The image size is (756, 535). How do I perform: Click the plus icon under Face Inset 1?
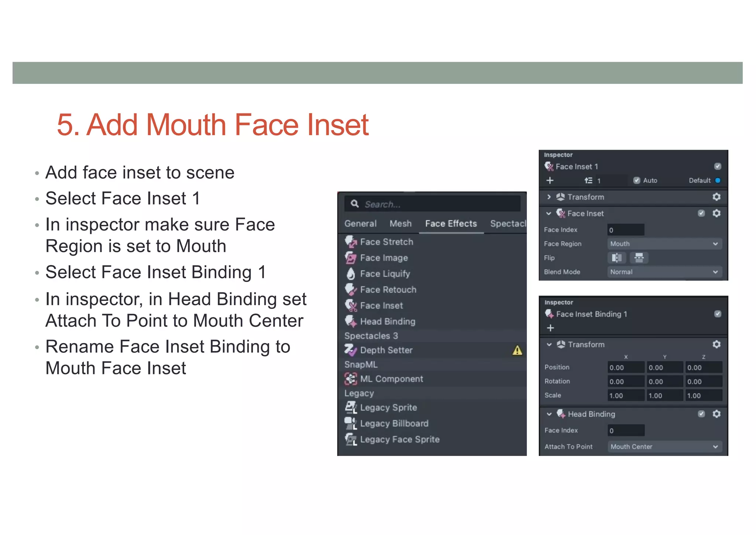[550, 180]
